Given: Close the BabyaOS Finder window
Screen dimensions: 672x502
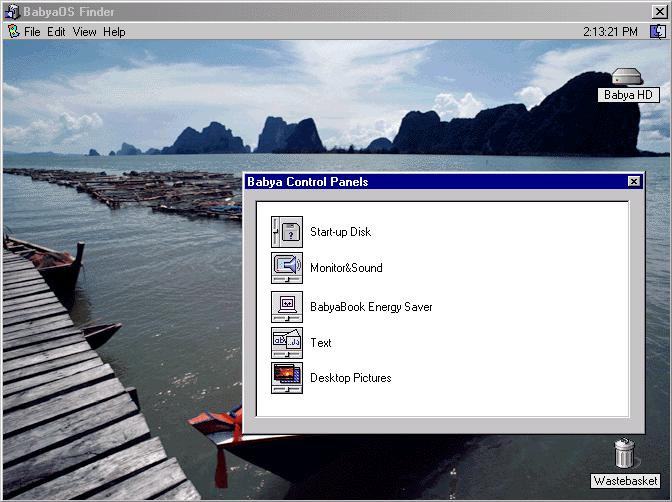Looking at the screenshot, I should click(660, 12).
